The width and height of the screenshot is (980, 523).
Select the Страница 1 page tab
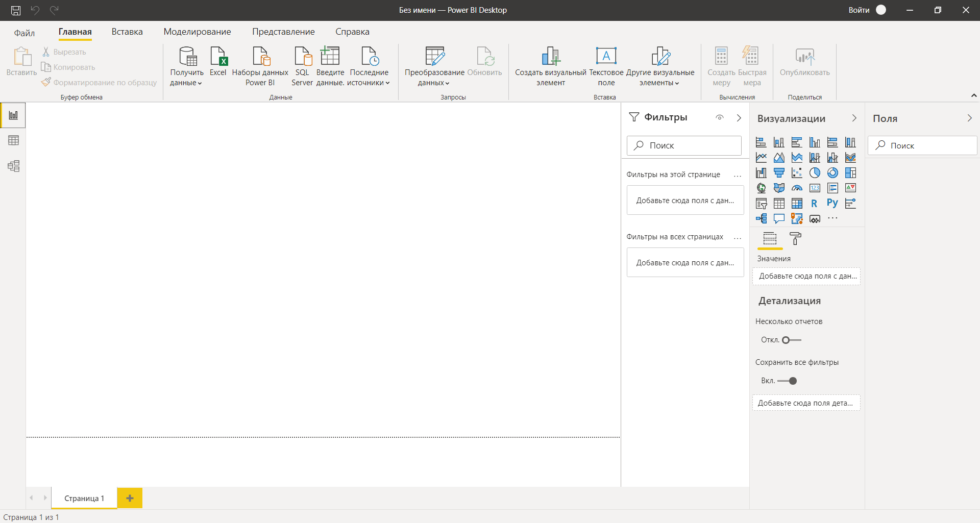[84, 498]
